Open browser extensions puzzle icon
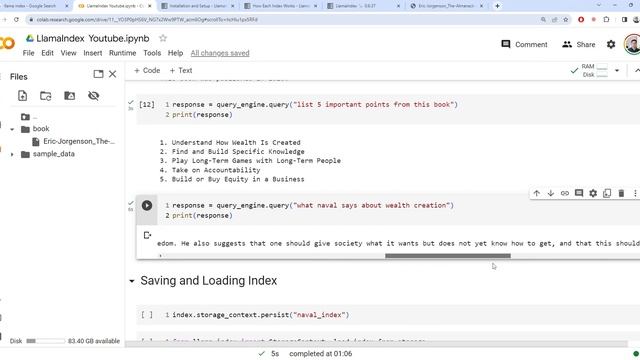 (606, 20)
